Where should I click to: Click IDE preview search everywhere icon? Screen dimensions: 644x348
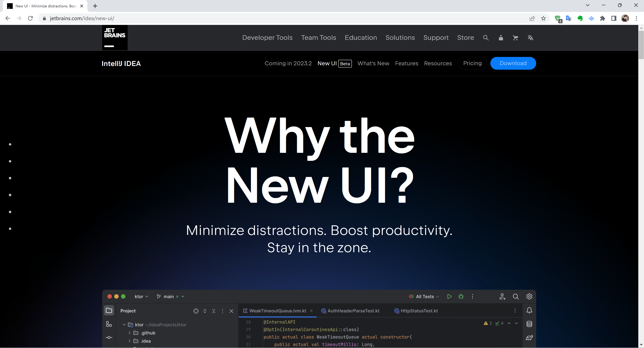[x=516, y=296]
